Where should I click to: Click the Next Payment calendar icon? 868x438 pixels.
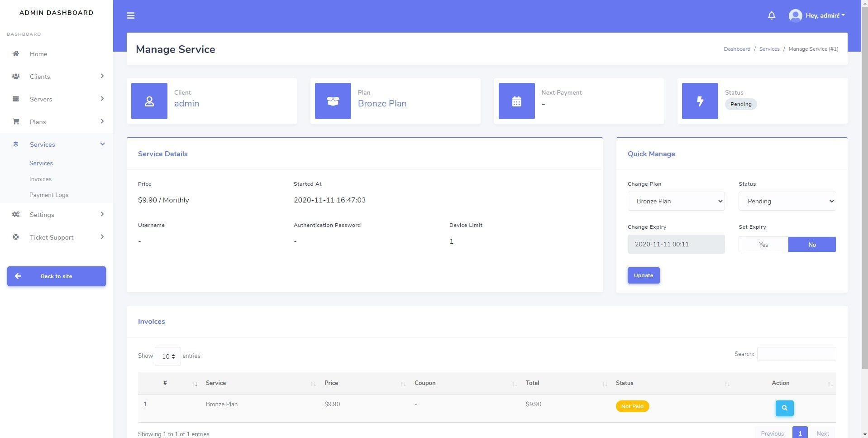point(517,101)
